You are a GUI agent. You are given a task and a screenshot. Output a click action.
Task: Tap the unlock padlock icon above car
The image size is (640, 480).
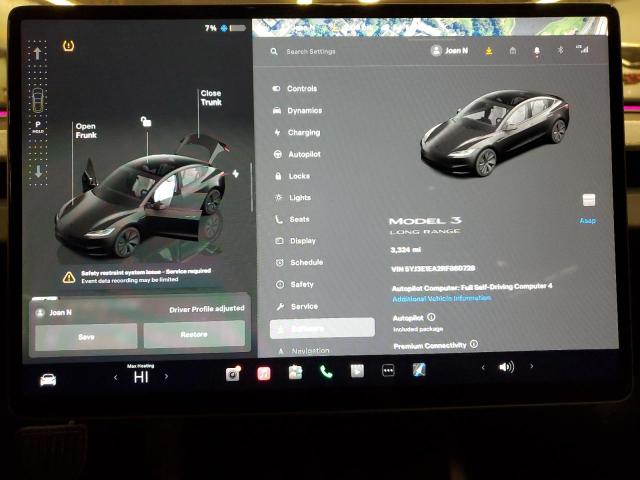[146, 121]
